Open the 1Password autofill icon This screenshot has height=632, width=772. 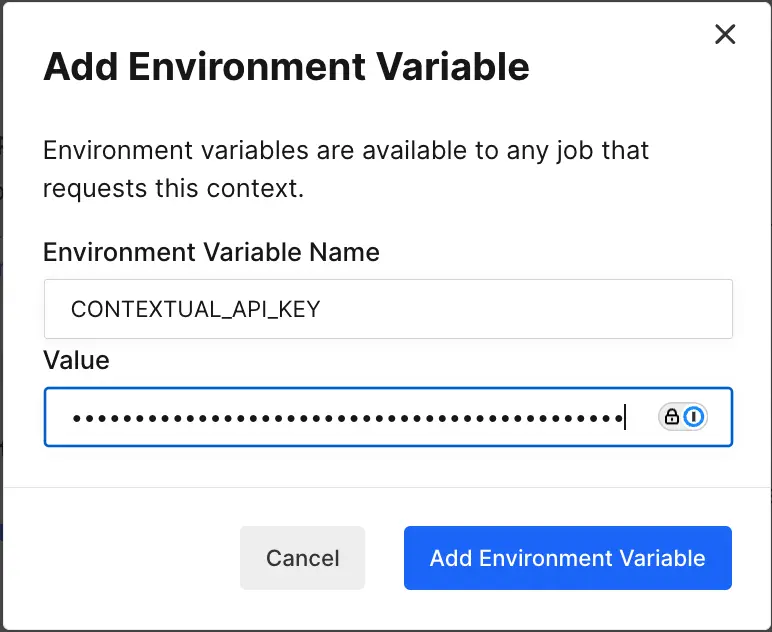[x=694, y=417]
